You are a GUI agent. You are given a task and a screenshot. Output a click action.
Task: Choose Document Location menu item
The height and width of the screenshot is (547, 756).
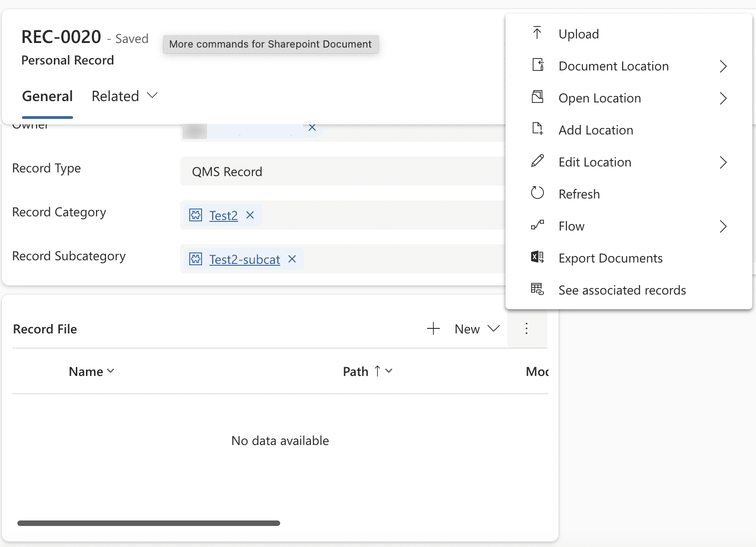click(x=629, y=66)
